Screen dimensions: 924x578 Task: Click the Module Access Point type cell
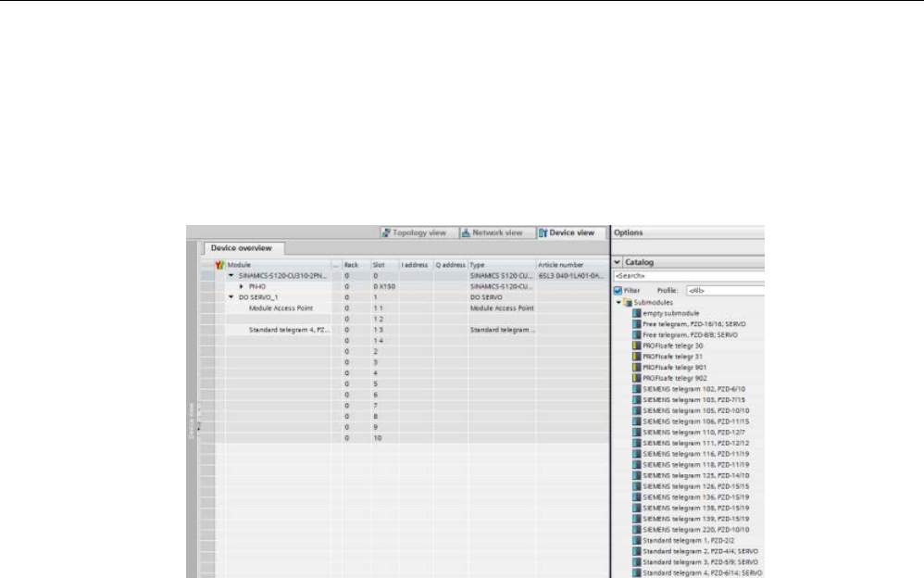(502, 308)
